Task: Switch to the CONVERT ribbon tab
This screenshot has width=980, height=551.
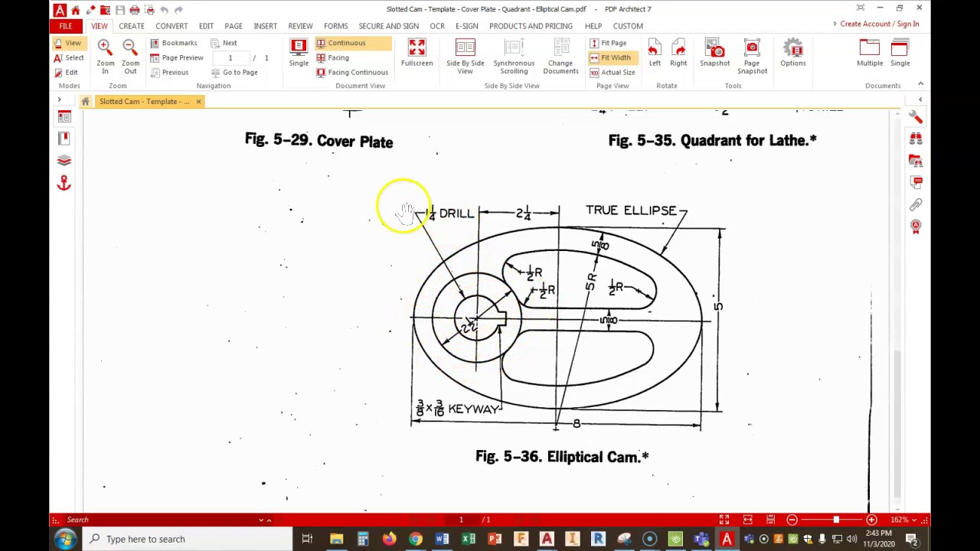Action: [x=171, y=26]
